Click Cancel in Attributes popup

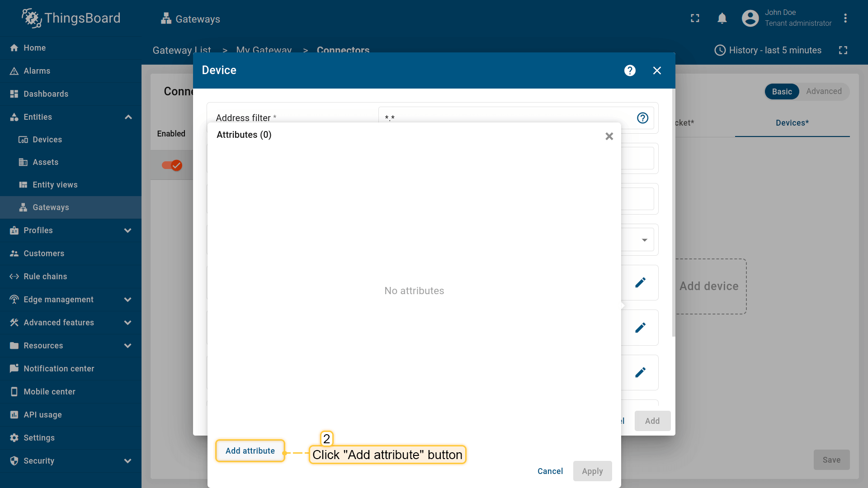(x=550, y=471)
